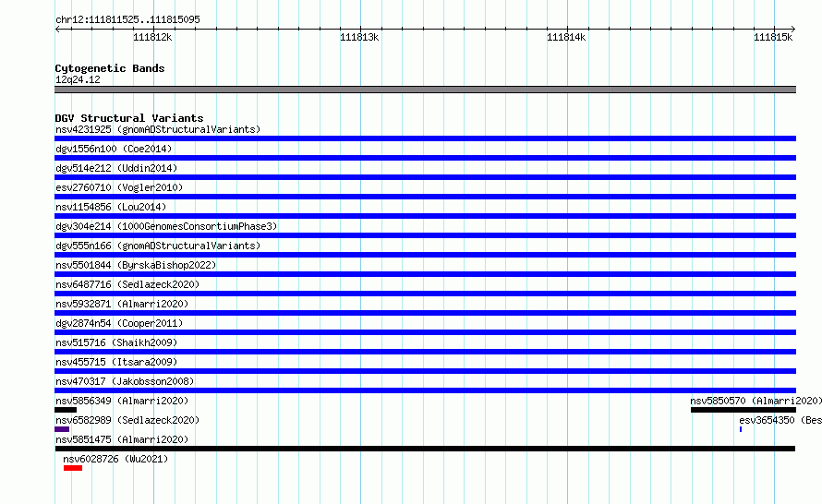Click the 12q24.12 band label

pos(78,79)
